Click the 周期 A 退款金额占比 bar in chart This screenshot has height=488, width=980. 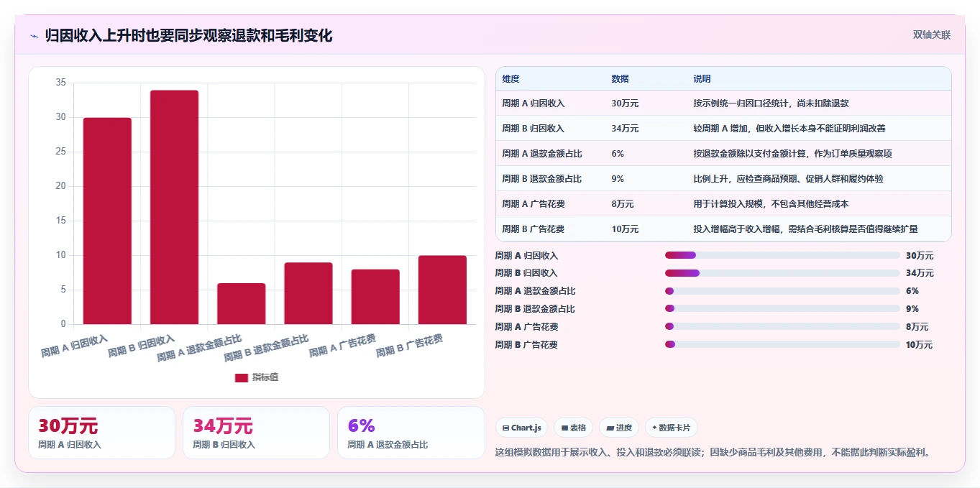[x=242, y=303]
